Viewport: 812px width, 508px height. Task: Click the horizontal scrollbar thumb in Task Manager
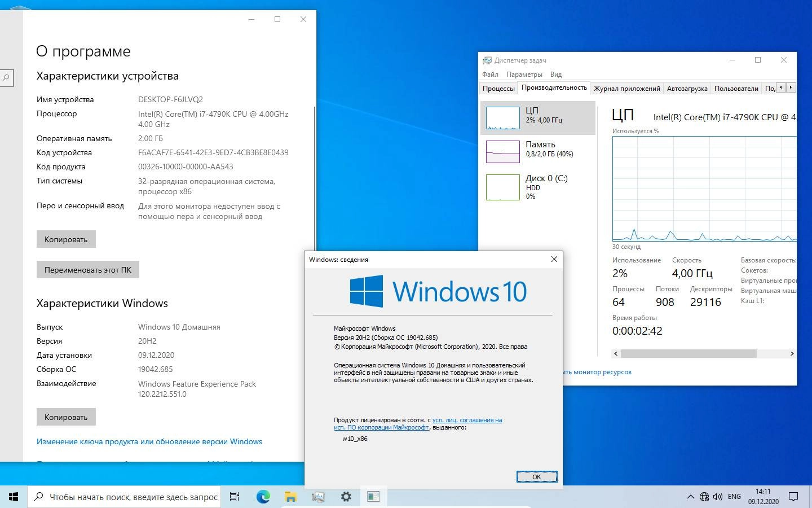pyautogui.click(x=689, y=353)
